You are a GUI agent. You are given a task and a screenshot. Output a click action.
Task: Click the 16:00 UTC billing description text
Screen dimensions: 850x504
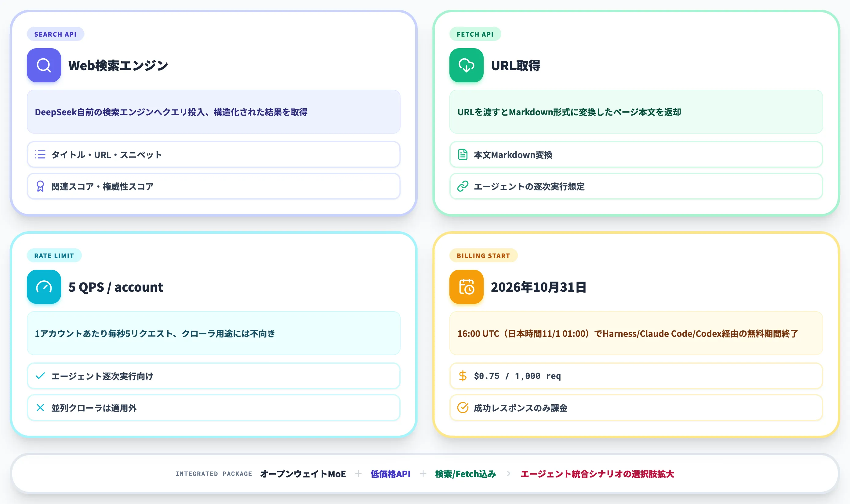[627, 333]
